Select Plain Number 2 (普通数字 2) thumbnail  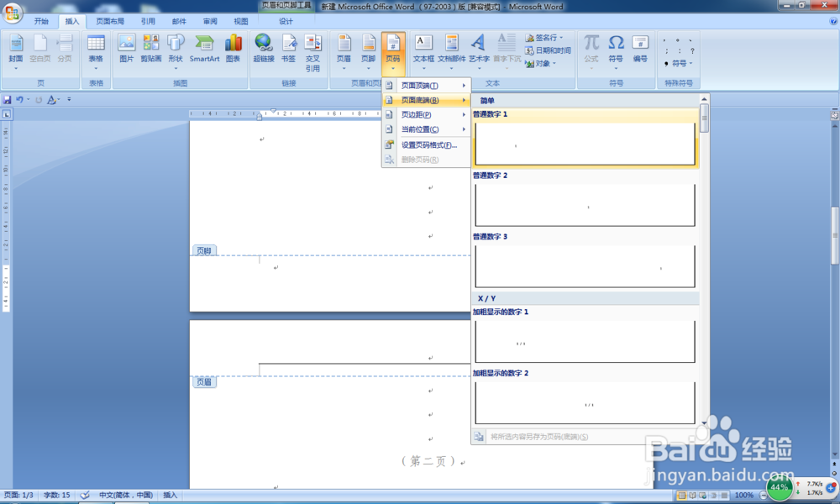click(585, 205)
